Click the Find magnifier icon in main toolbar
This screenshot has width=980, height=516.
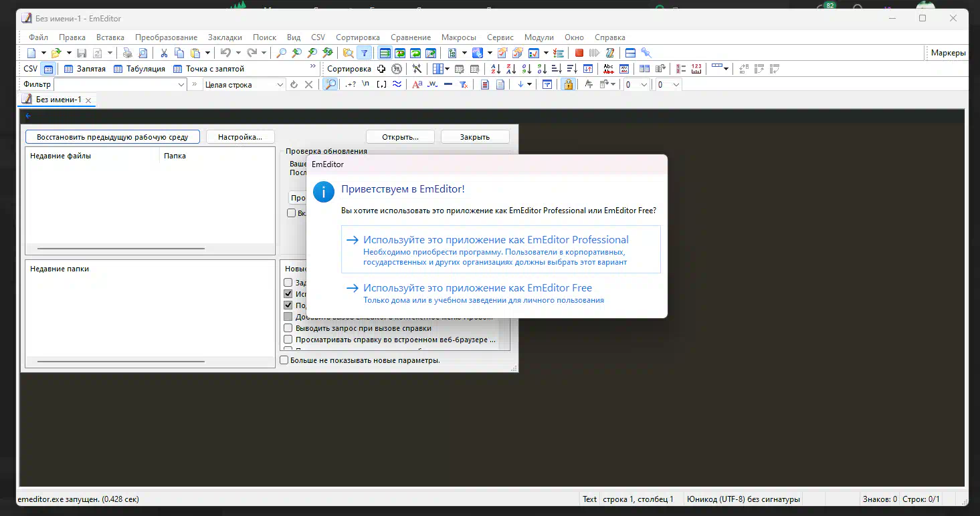coord(282,53)
